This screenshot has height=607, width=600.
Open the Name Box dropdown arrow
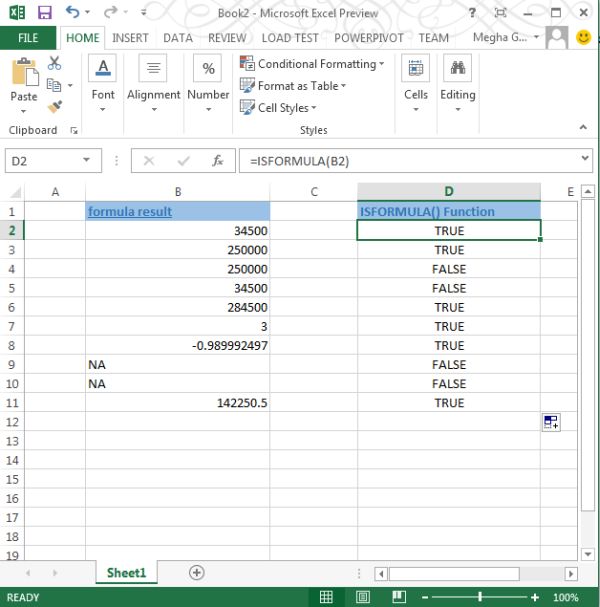86,160
